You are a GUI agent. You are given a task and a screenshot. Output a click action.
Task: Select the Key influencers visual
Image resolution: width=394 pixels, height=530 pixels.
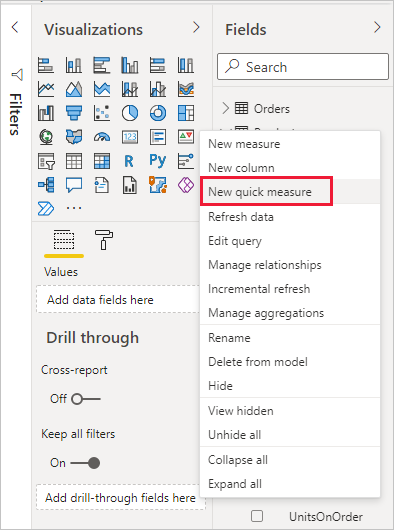(x=186, y=161)
